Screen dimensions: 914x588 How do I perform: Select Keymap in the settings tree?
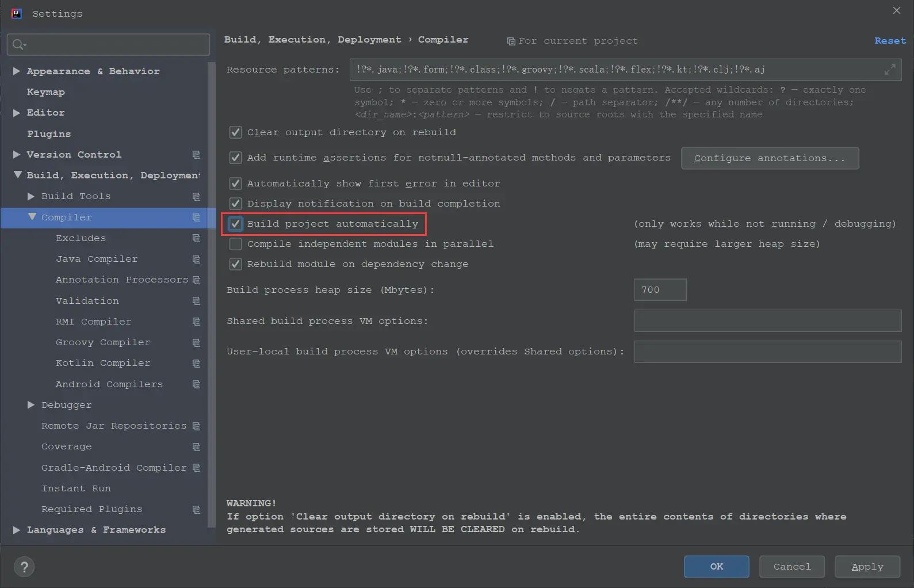[46, 92]
